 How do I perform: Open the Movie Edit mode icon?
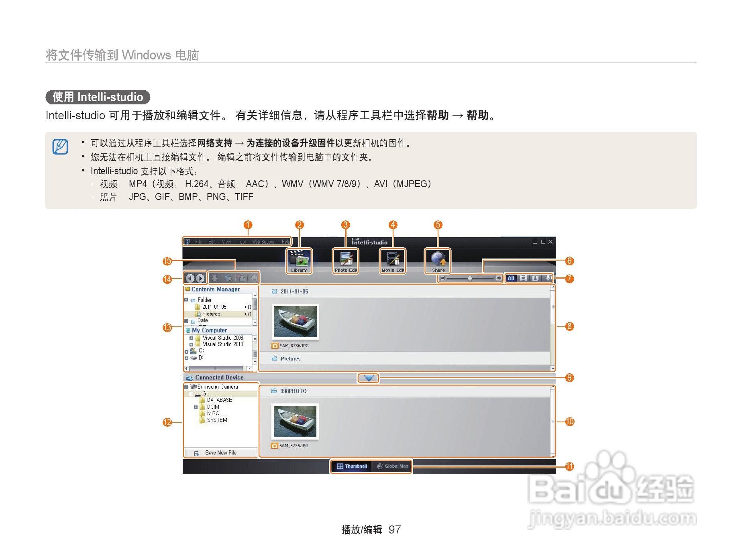(393, 261)
